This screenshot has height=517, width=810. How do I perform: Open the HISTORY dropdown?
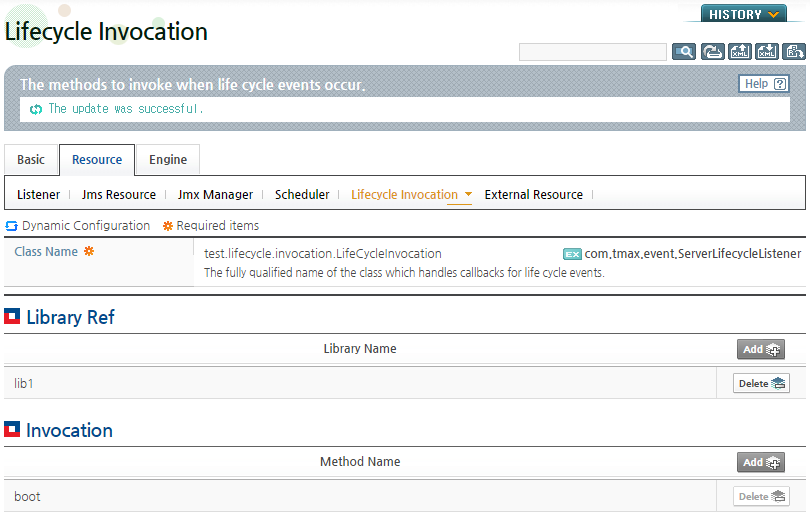[x=744, y=14]
